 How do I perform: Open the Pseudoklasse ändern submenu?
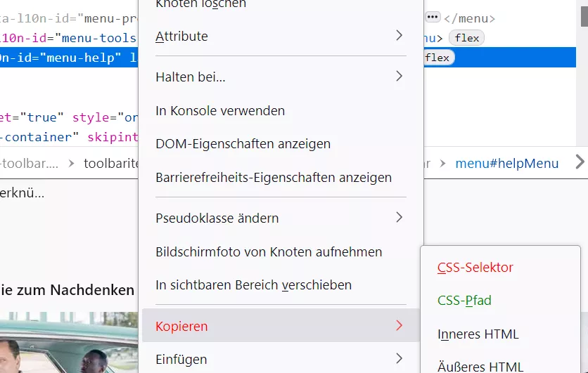(281, 218)
